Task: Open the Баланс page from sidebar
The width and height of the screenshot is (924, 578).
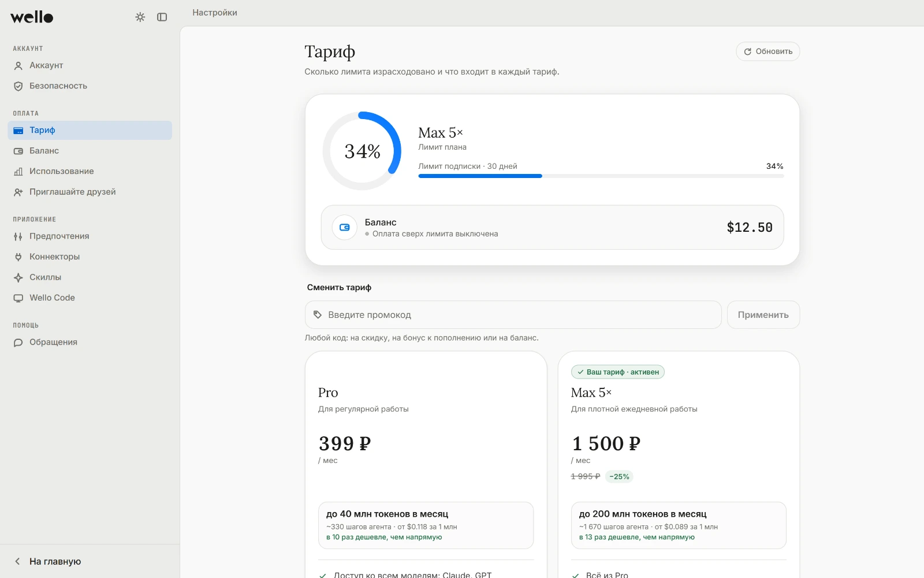Action: pos(90,151)
